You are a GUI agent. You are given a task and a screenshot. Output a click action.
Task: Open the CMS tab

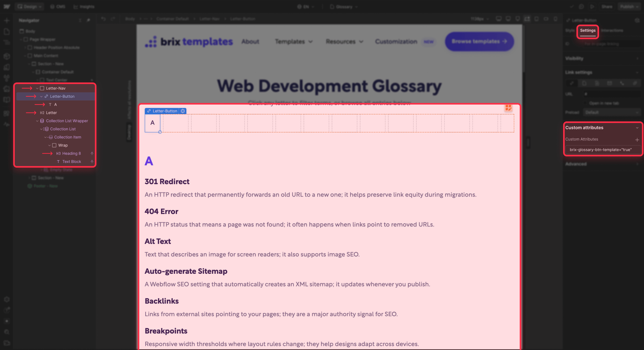pos(58,6)
